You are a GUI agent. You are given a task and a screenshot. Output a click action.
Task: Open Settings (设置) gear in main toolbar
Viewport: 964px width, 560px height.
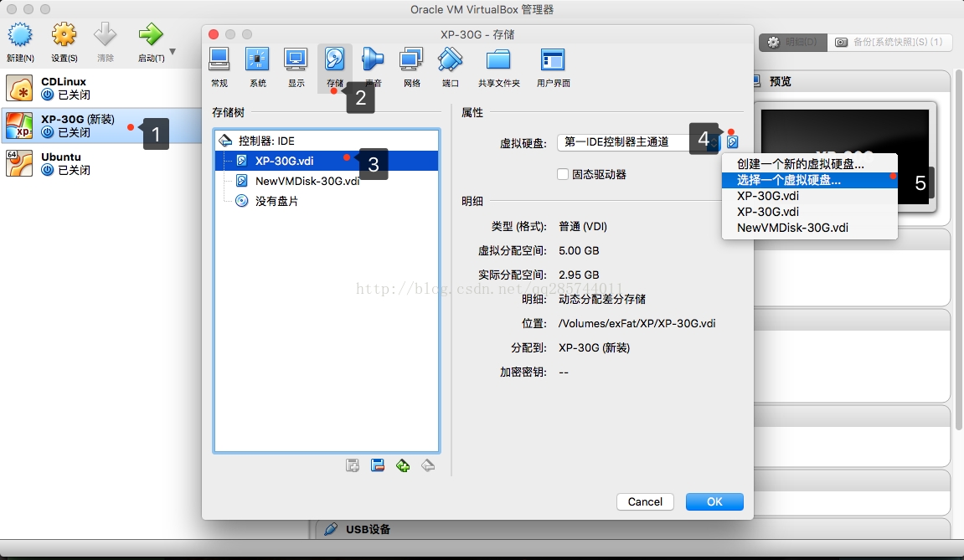(x=64, y=36)
